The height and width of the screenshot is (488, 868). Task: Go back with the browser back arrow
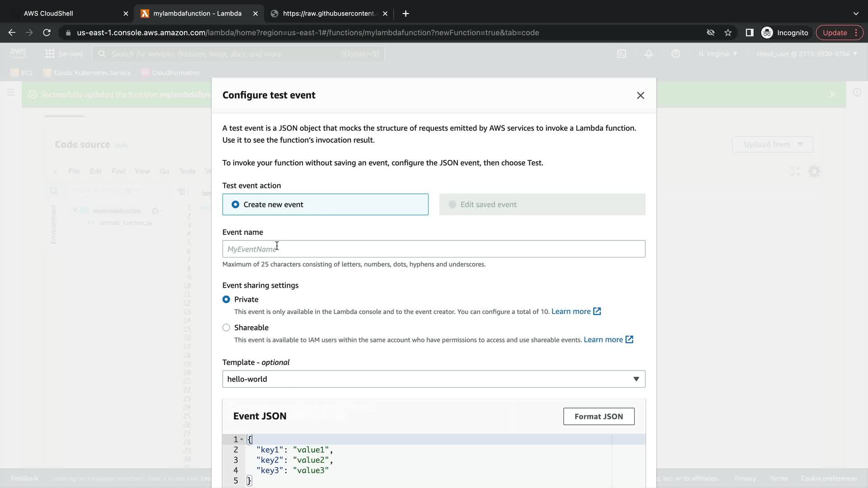pos(12,33)
